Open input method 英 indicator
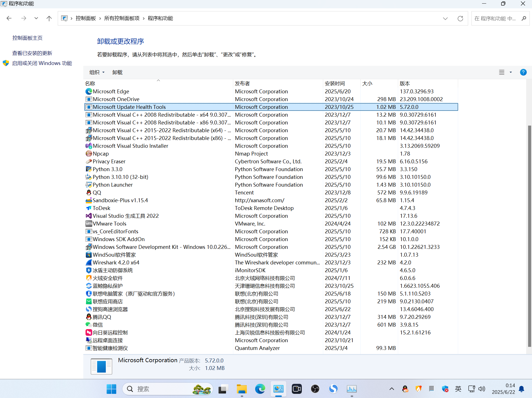 tap(458, 389)
